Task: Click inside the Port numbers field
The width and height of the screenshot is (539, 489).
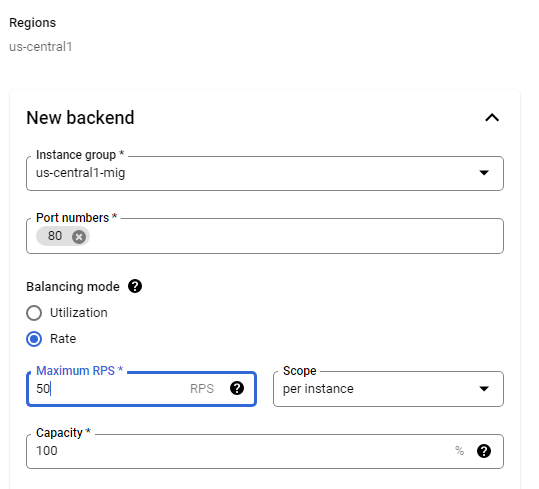Action: tap(265, 236)
